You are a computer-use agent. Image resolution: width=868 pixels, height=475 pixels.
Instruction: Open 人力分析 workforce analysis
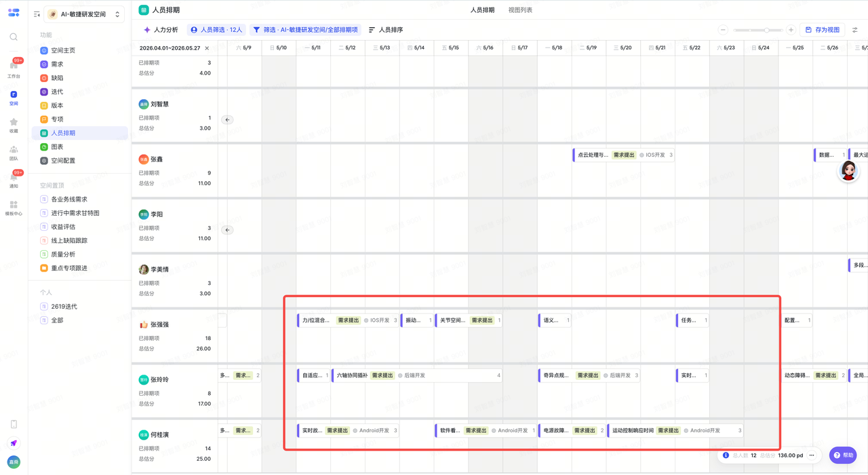pos(160,30)
